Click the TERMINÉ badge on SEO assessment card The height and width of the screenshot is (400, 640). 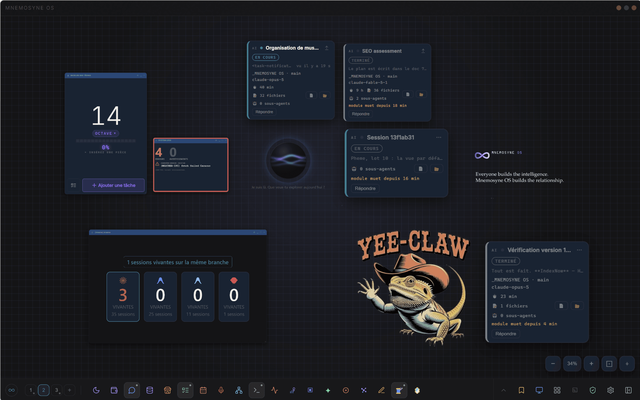[360, 60]
